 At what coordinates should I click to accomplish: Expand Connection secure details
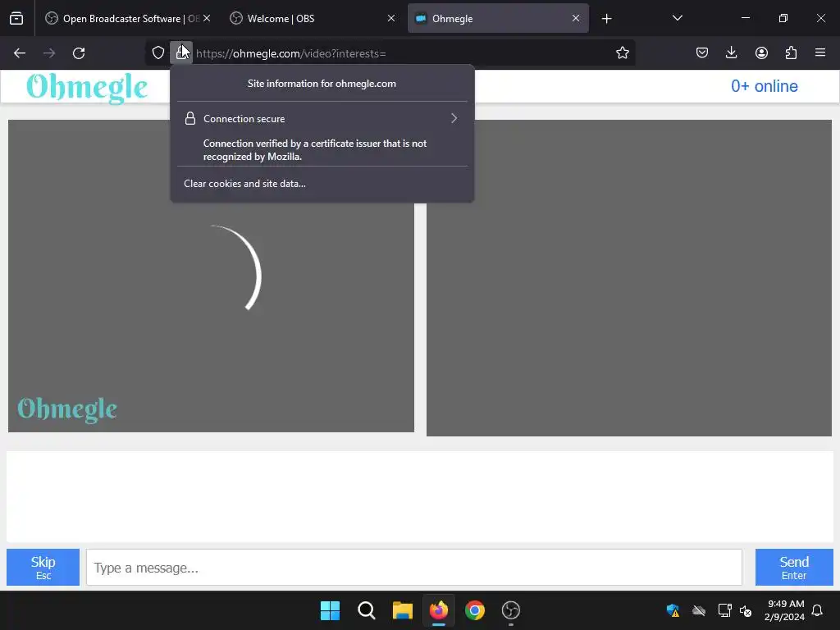click(x=322, y=118)
